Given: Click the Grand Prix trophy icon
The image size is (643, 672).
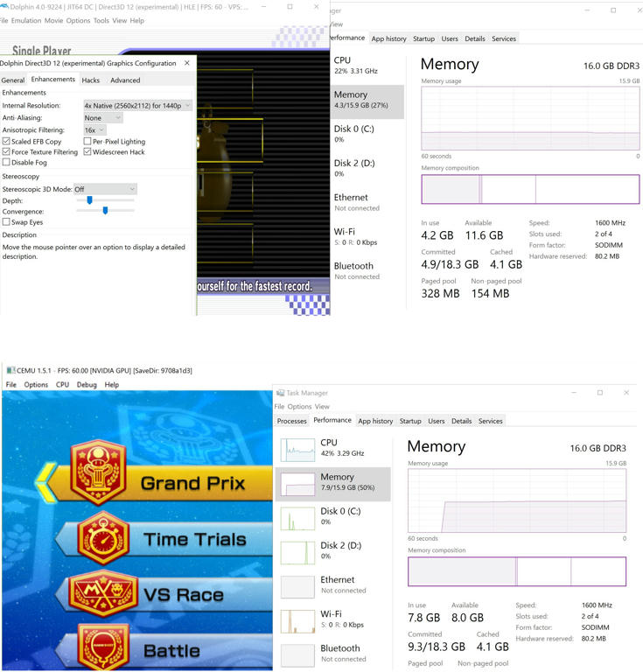Looking at the screenshot, I should (x=99, y=472).
